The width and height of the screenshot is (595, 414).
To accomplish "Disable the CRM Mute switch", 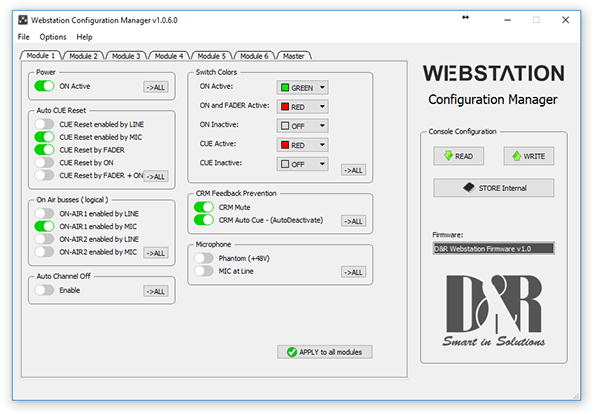I will tap(204, 207).
